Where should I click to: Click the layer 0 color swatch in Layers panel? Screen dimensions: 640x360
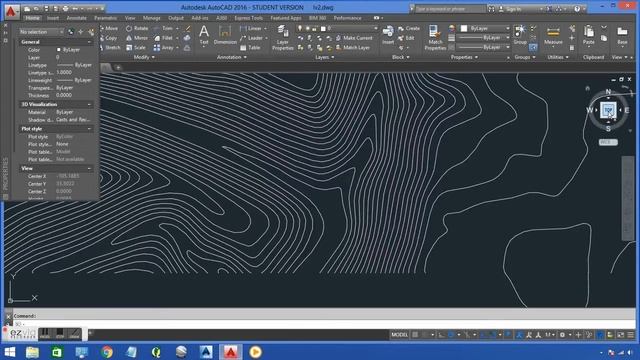click(323, 28)
